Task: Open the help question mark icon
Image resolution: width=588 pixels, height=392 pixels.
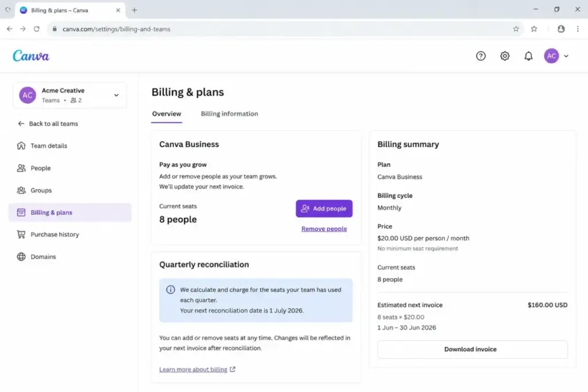Action: 481,56
